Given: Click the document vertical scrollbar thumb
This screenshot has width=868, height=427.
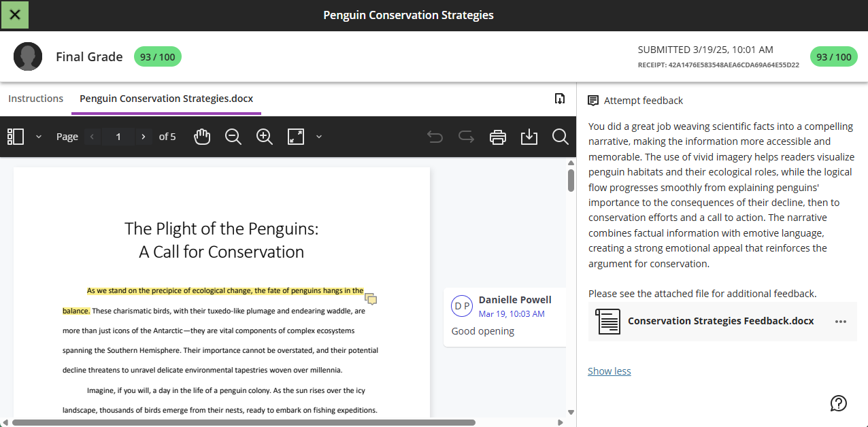Looking at the screenshot, I should coord(571,180).
